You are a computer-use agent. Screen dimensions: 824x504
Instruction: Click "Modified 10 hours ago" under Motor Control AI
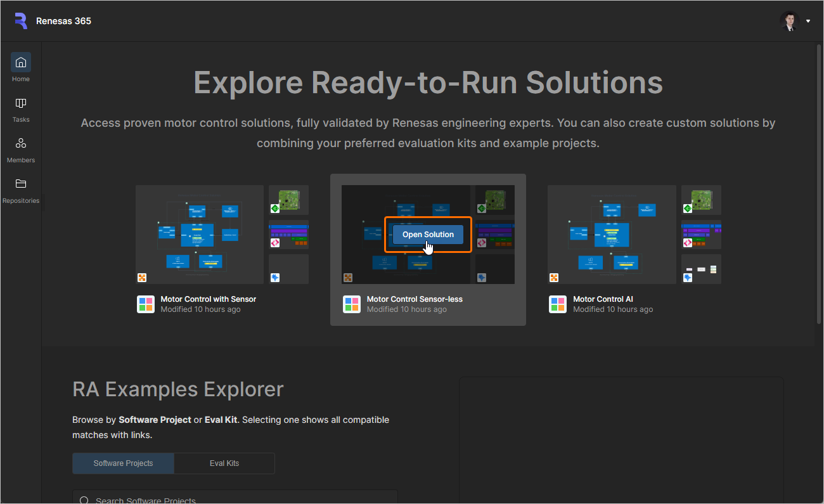pos(613,309)
